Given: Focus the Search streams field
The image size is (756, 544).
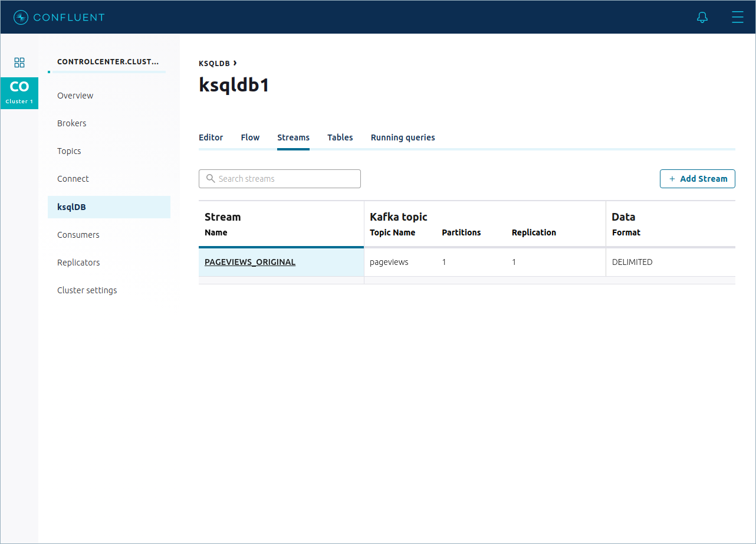Looking at the screenshot, I should (280, 179).
